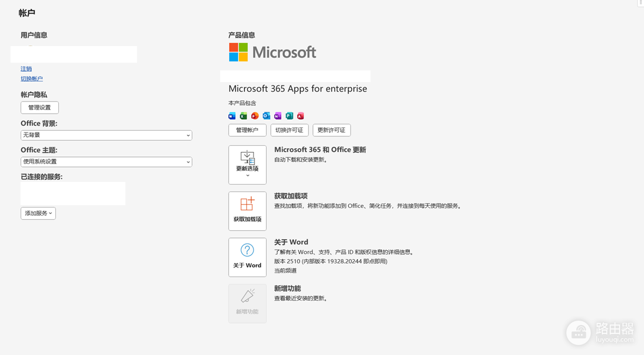644x355 pixels.
Task: Click the Access app icon
Action: 301,116
